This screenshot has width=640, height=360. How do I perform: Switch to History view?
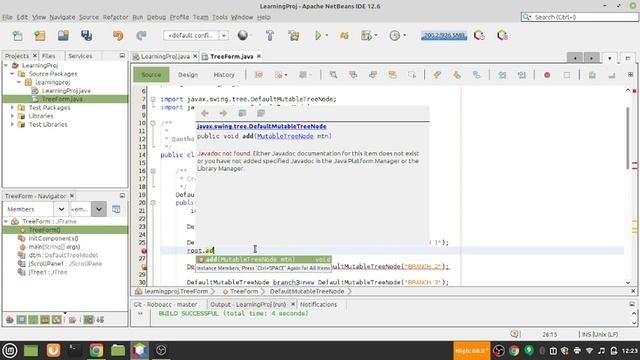click(224, 75)
